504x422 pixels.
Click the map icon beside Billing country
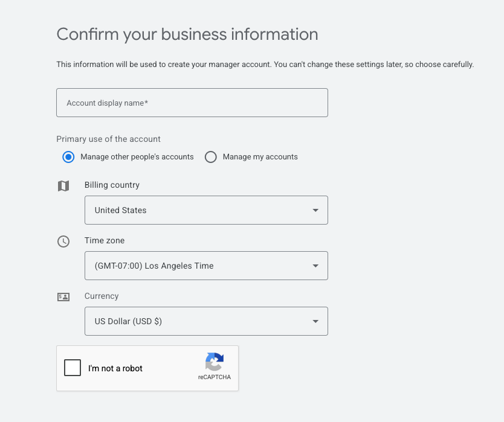coord(63,186)
